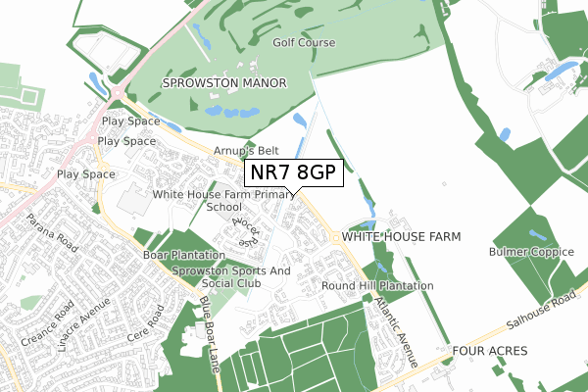Select the Atlantic Avenue road label

[396, 332]
